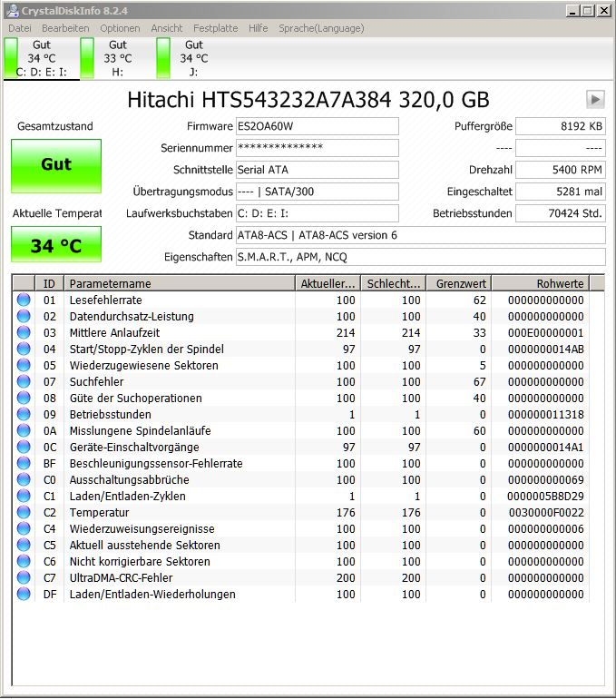Click status orb for Datendurchsatz-Leistung row

click(24, 317)
